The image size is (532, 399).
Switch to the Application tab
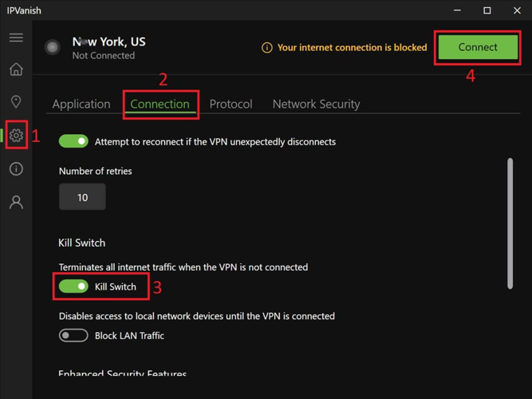[81, 105]
